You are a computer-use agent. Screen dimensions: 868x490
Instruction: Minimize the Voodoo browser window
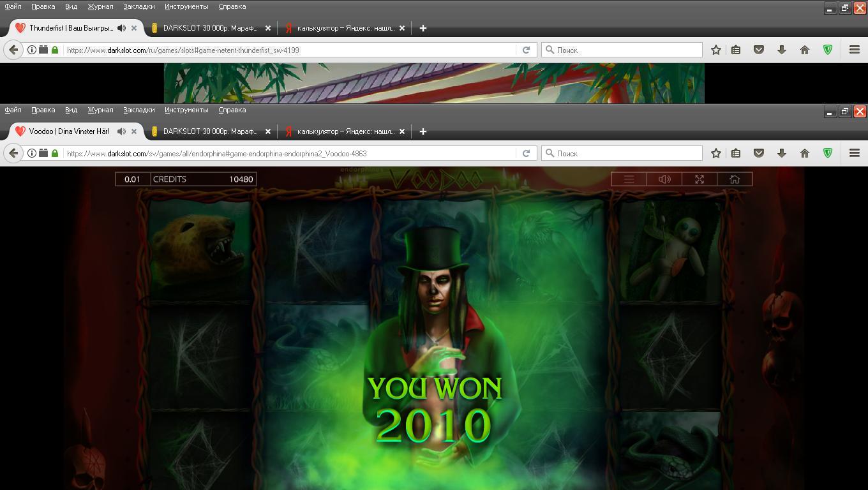tap(830, 112)
